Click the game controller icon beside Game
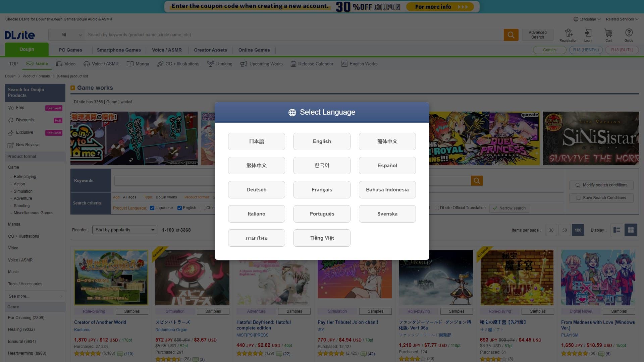Image resolution: width=644 pixels, height=362 pixels. [x=30, y=64]
